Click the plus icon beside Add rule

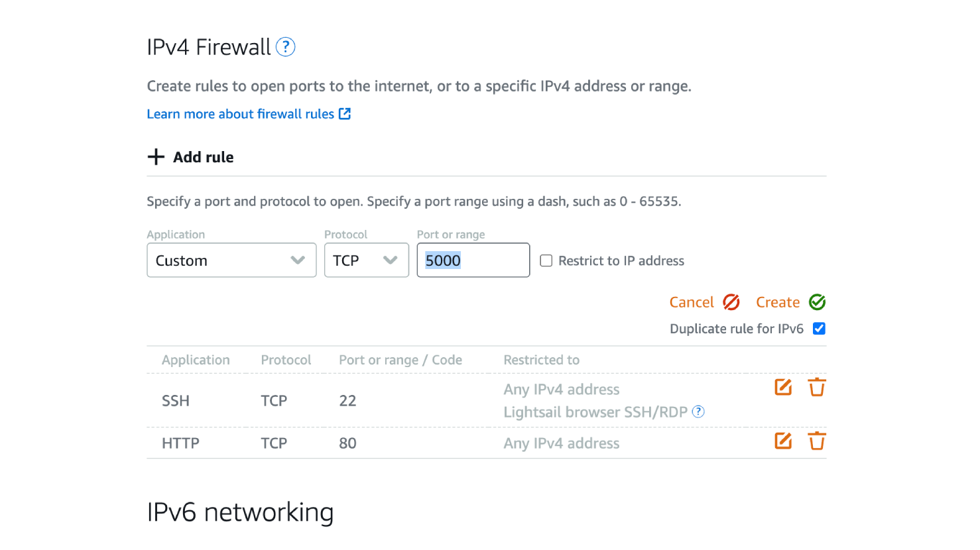(156, 157)
